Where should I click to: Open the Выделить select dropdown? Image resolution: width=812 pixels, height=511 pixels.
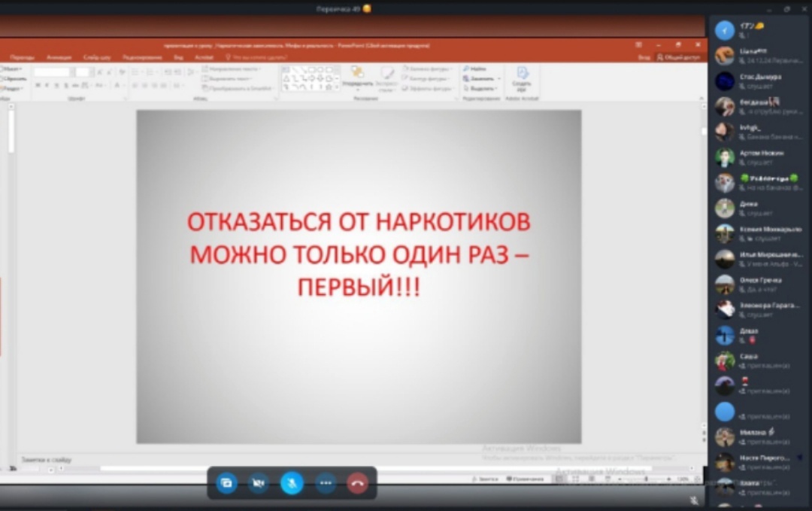480,88
